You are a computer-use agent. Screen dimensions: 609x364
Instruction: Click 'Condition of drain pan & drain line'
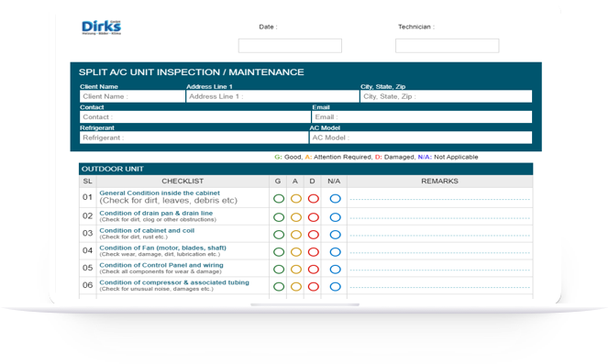[x=156, y=214]
